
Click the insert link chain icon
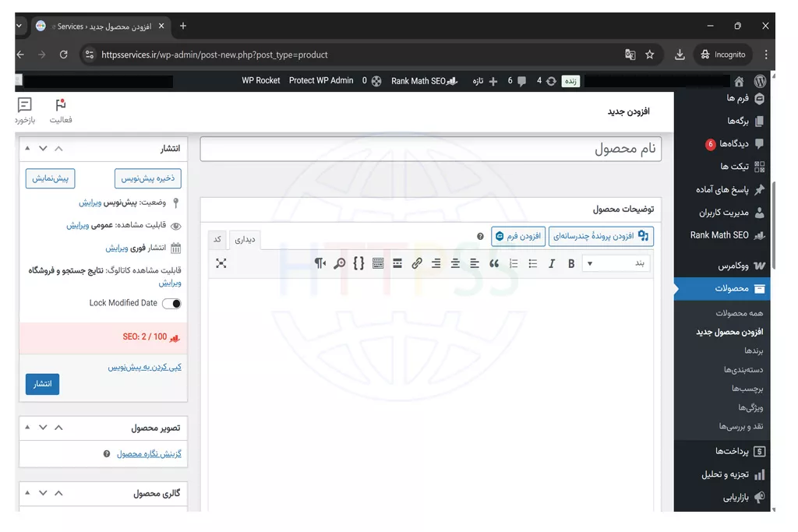(x=417, y=264)
